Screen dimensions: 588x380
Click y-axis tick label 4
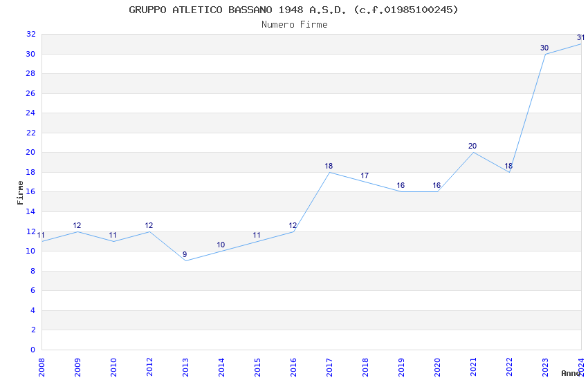point(33,310)
